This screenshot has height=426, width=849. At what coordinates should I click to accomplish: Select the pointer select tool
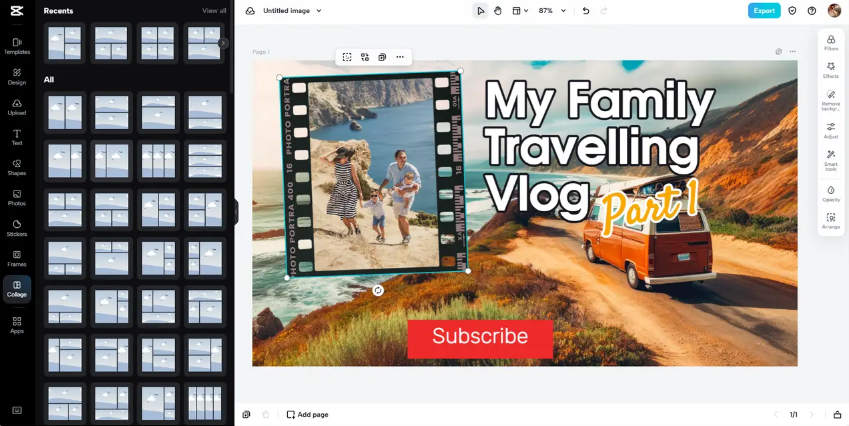coord(480,11)
